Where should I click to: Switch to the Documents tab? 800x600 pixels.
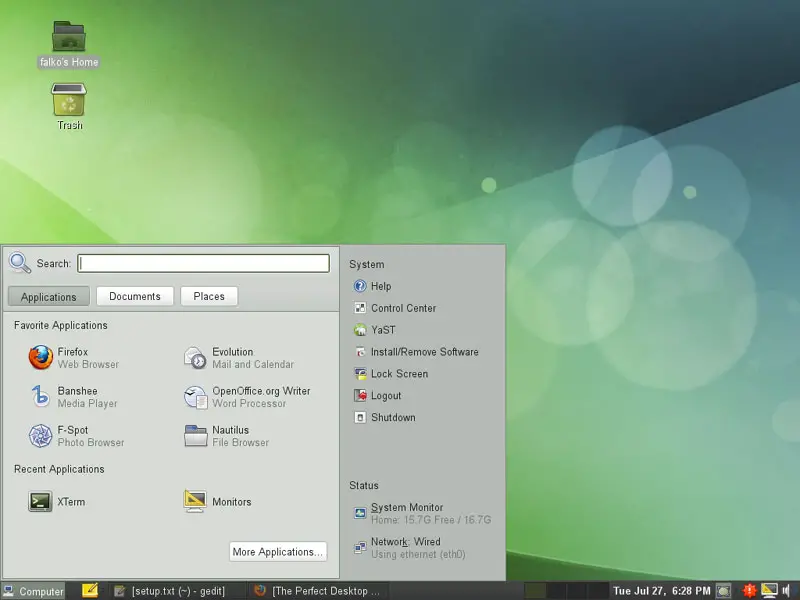pyautogui.click(x=135, y=296)
